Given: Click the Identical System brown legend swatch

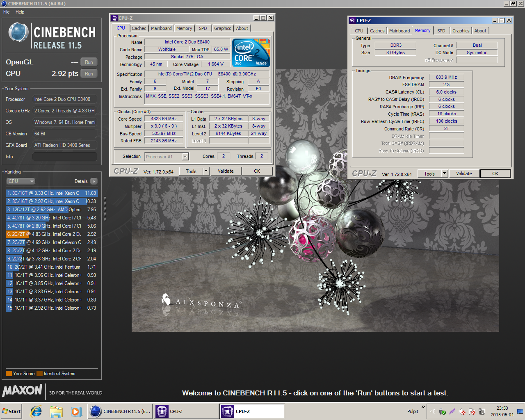Looking at the screenshot, I should 39,374.
